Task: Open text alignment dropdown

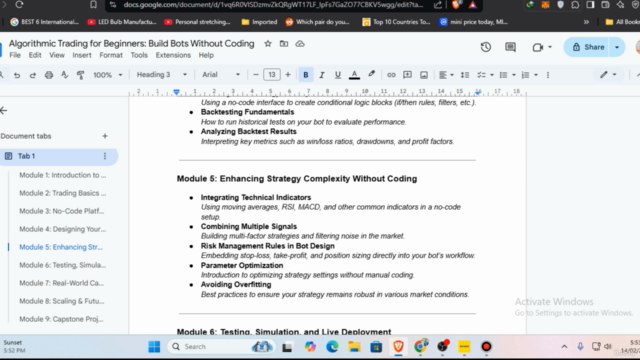Action: pos(446,75)
